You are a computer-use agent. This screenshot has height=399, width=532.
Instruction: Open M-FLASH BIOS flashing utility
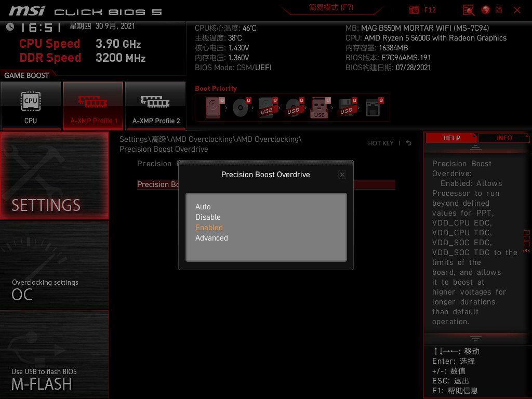(x=54, y=354)
